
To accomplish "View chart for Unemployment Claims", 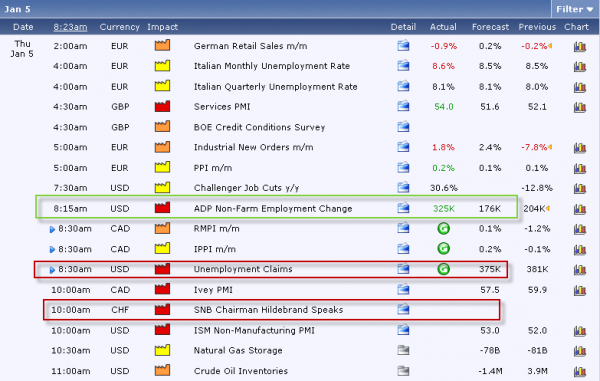I will point(580,270).
